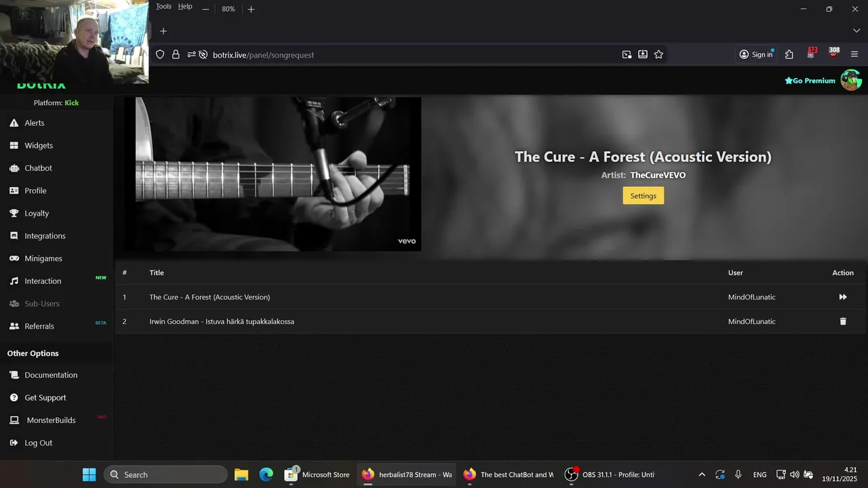Select 'Irwin Goodman - Istuva härkä tupakkalakossa' title
This screenshot has height=488, width=868.
pos(222,321)
